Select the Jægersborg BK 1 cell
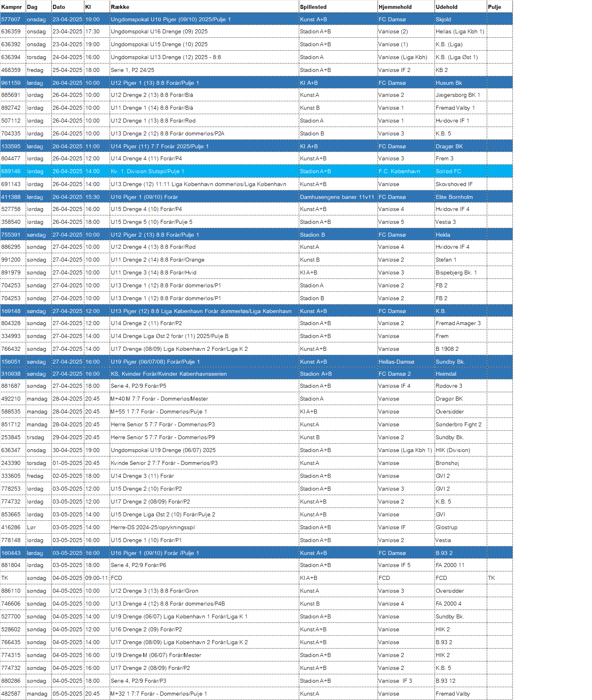 pos(461,95)
